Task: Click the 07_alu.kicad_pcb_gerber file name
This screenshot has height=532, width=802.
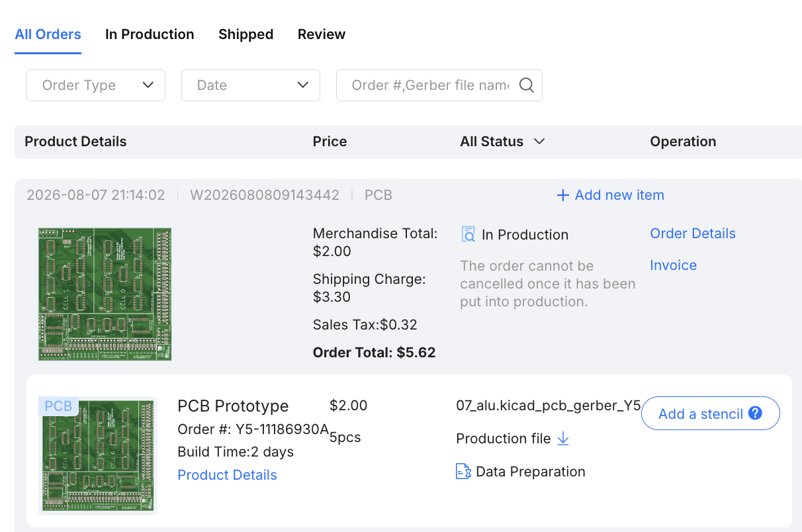Action: [x=549, y=406]
